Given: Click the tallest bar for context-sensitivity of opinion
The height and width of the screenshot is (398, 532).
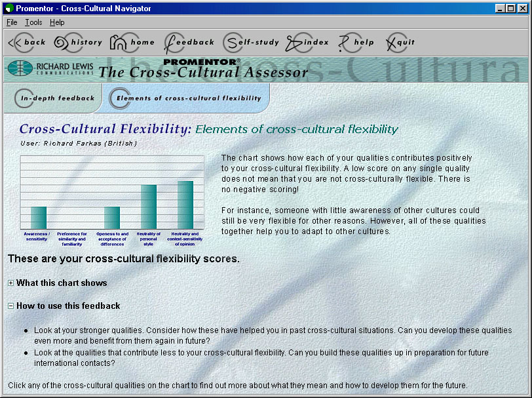Looking at the screenshot, I should (185, 205).
